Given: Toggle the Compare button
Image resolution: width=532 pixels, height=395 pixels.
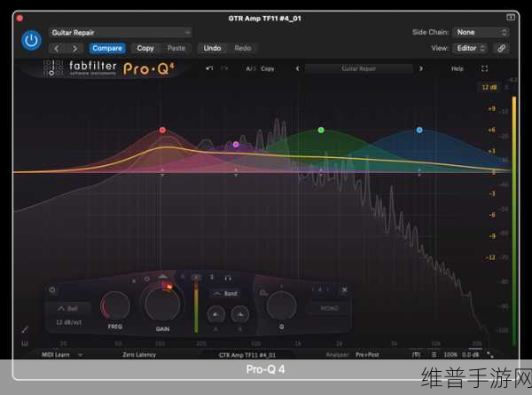Looking at the screenshot, I should (107, 48).
